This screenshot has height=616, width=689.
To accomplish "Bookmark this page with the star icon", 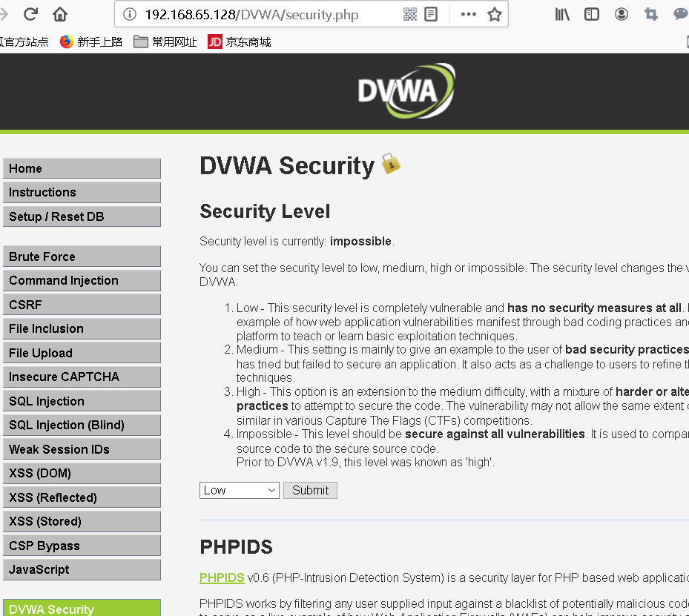I will click(x=495, y=15).
